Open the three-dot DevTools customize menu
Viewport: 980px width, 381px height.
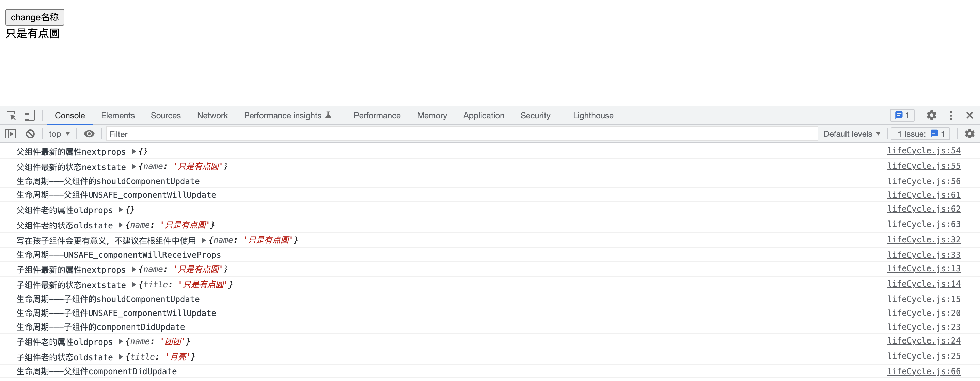pyautogui.click(x=951, y=115)
